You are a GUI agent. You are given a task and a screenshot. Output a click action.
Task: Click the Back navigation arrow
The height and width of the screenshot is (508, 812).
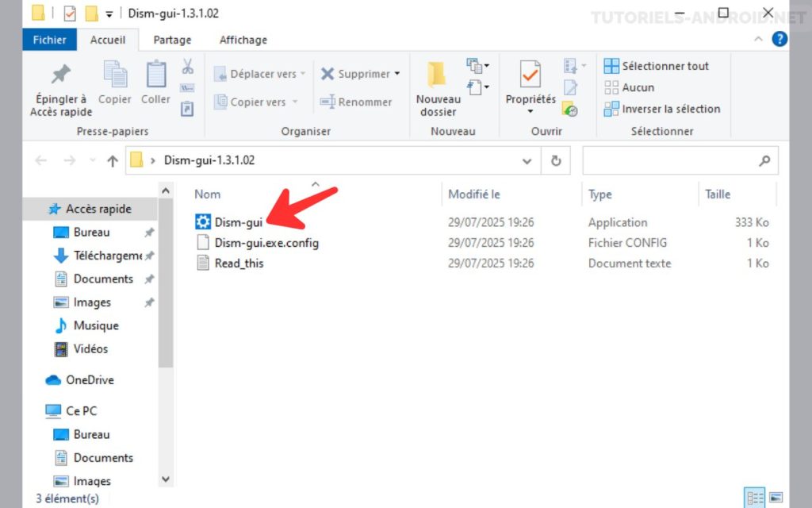pos(41,160)
